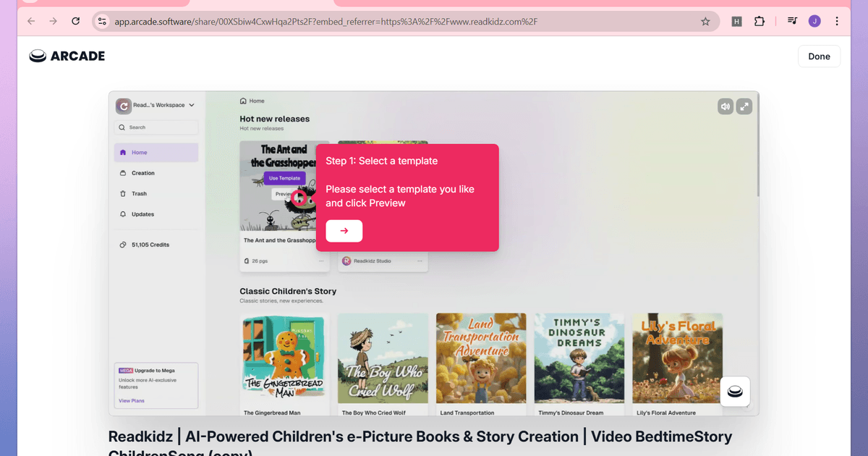This screenshot has height=456, width=868.
Task: Click the Readkidz Studio avatar icon
Action: click(x=346, y=261)
